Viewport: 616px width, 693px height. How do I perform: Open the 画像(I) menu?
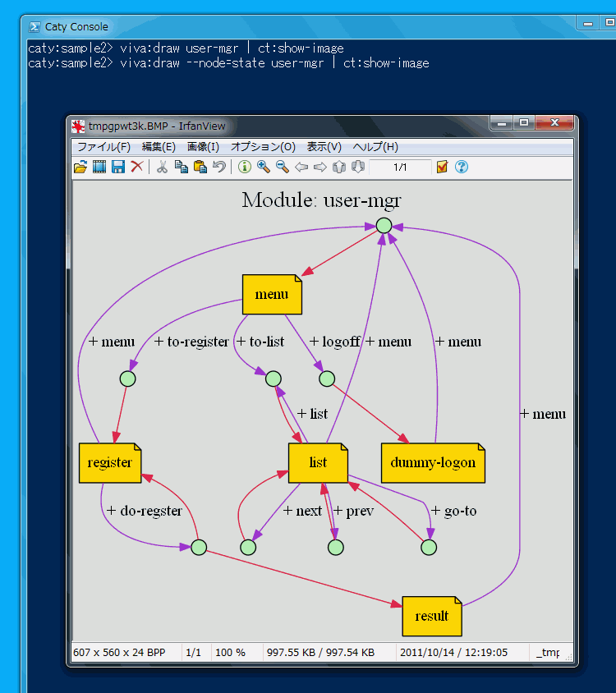[203, 147]
